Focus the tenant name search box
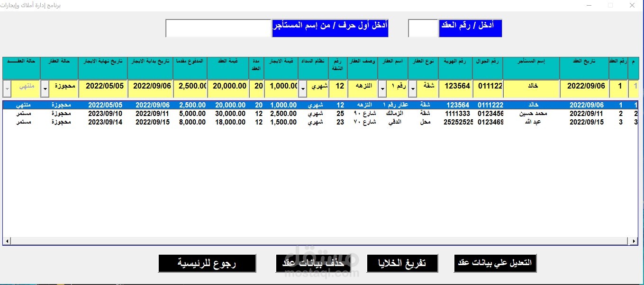The height and width of the screenshot is (285, 644). tap(218, 28)
